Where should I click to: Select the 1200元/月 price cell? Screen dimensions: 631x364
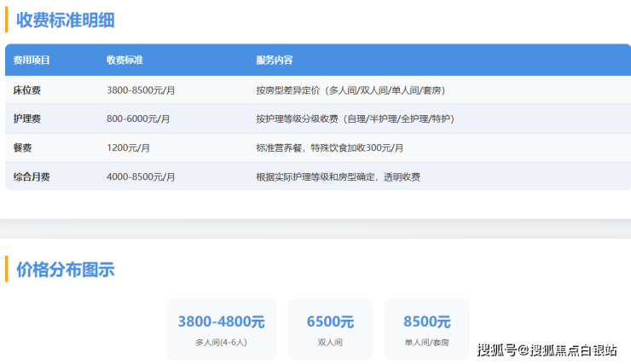129,147
